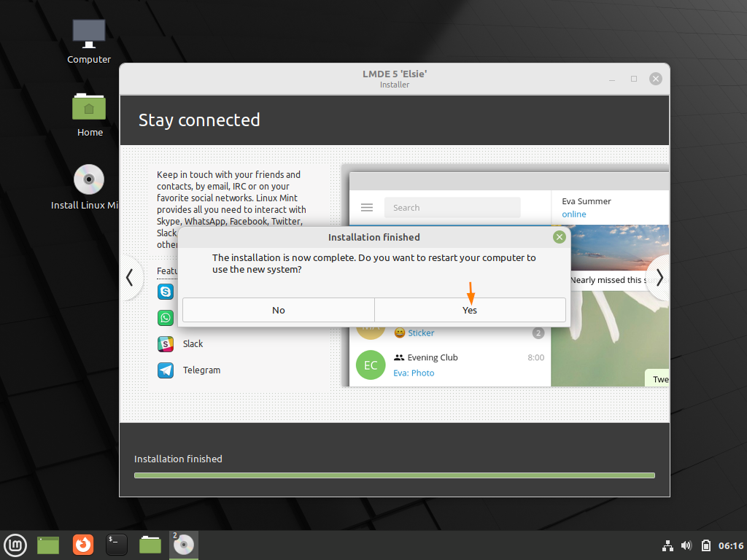Click the hamburger menu in screenshot
Screen dimensions: 747x560
(x=367, y=208)
